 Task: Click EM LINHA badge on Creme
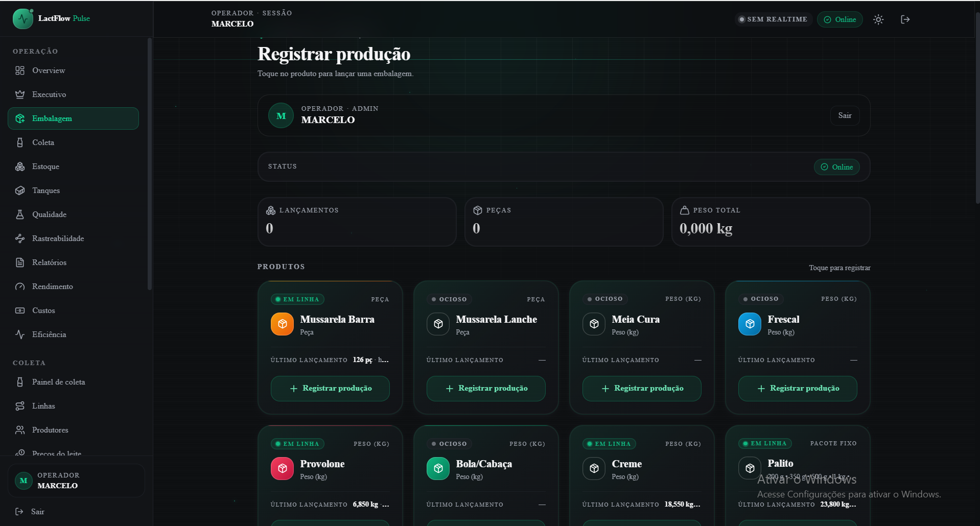(609, 444)
